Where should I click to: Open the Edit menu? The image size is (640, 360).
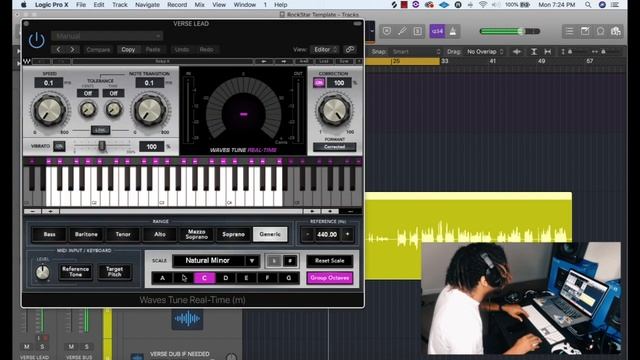point(99,5)
